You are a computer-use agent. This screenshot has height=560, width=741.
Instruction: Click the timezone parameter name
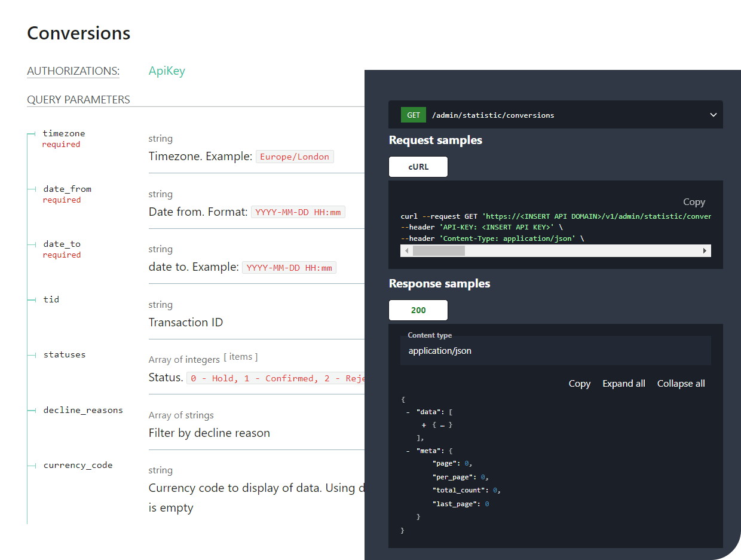coord(64,133)
